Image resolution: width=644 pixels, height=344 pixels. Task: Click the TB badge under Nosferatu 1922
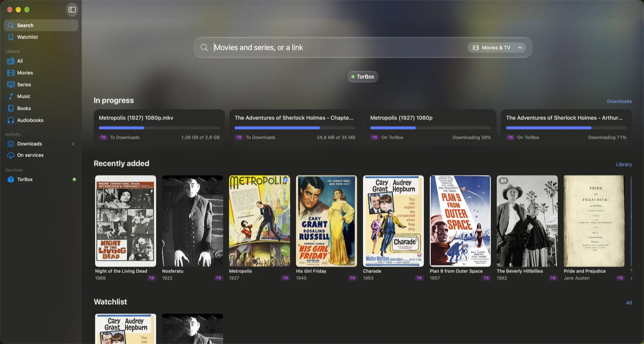click(x=219, y=278)
